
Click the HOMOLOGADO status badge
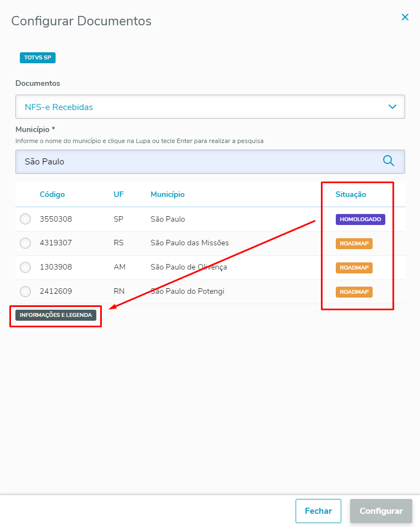(x=360, y=219)
